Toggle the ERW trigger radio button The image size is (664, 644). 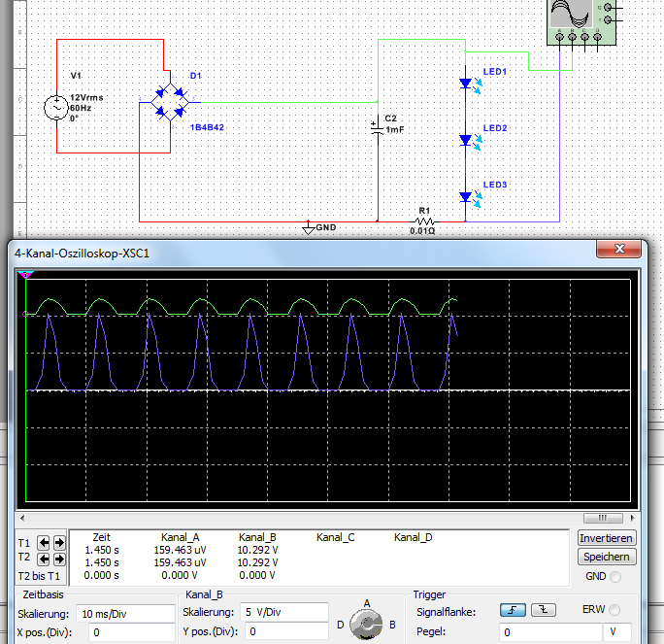click(x=614, y=610)
